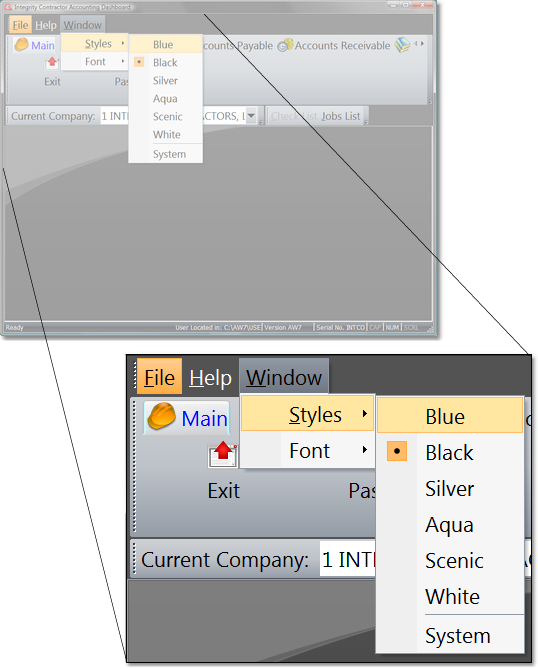Viewport: 538px width, 669px height.
Task: Select Black style radio bullet in enlarged inset
Action: [397, 451]
